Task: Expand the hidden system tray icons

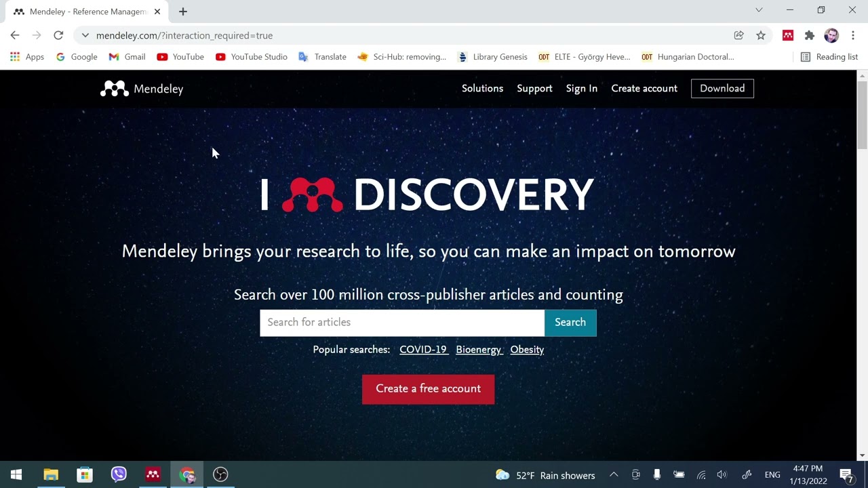Action: (613, 475)
